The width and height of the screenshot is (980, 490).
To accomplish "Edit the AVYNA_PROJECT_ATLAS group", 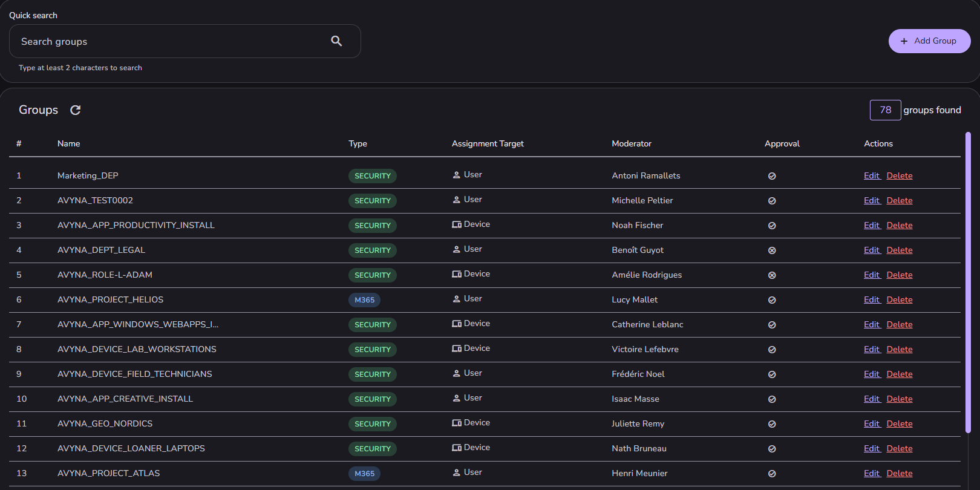I will coord(872,473).
